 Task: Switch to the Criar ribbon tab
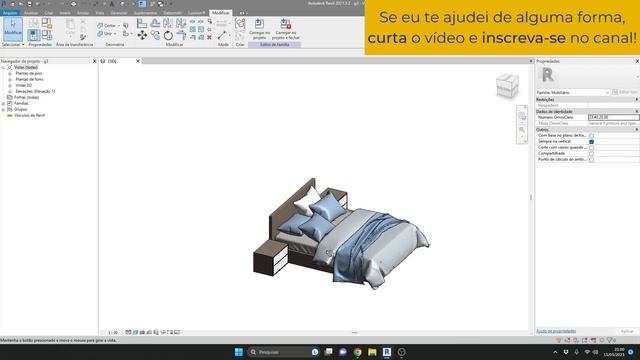(x=49, y=13)
